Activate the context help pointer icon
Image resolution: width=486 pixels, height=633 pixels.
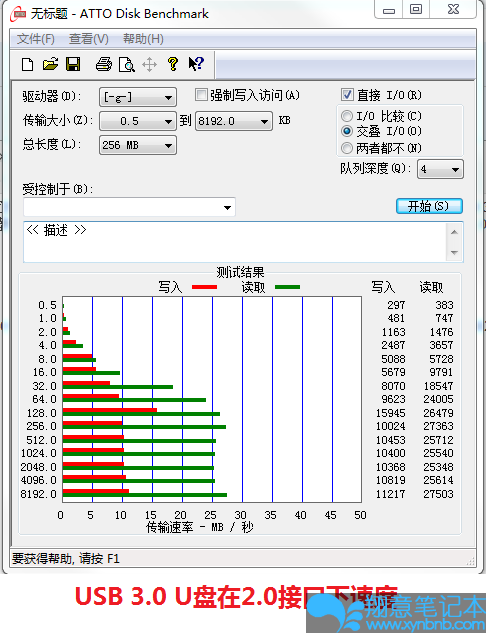click(x=196, y=64)
